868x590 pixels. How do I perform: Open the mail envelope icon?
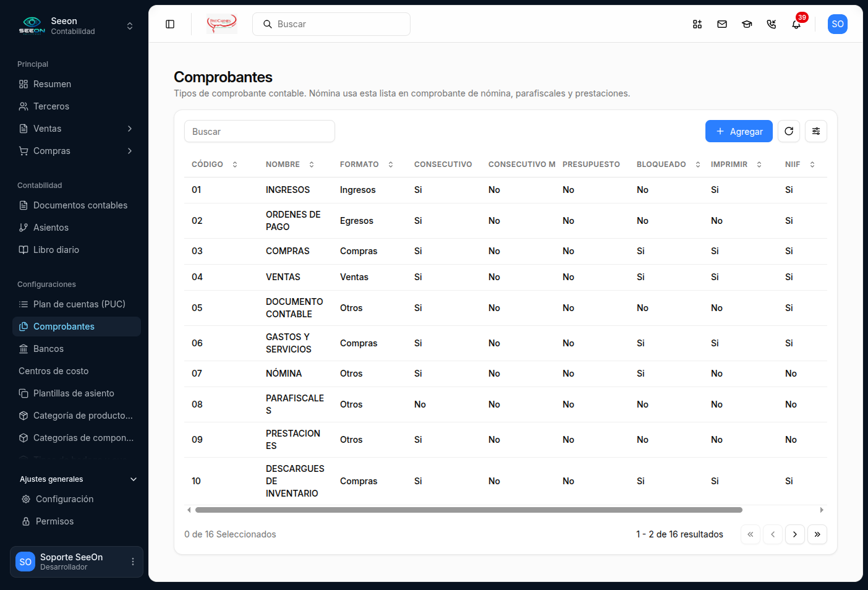click(x=722, y=24)
